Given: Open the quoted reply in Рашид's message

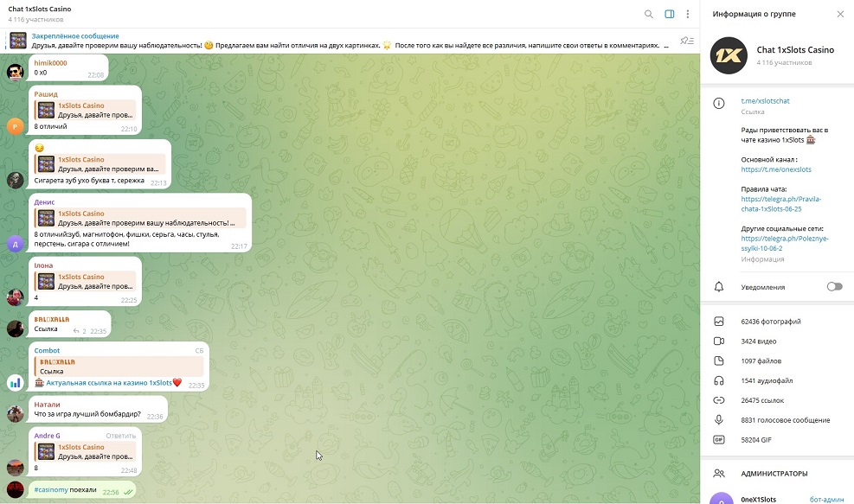Looking at the screenshot, I should (85, 111).
